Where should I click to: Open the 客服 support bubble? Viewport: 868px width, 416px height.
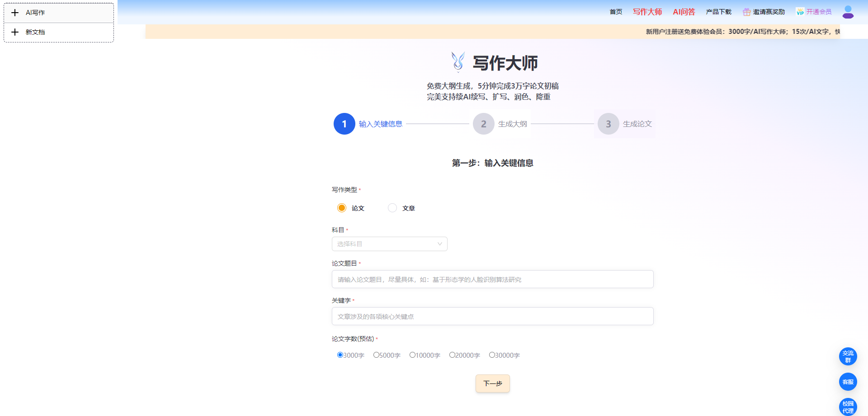point(848,382)
